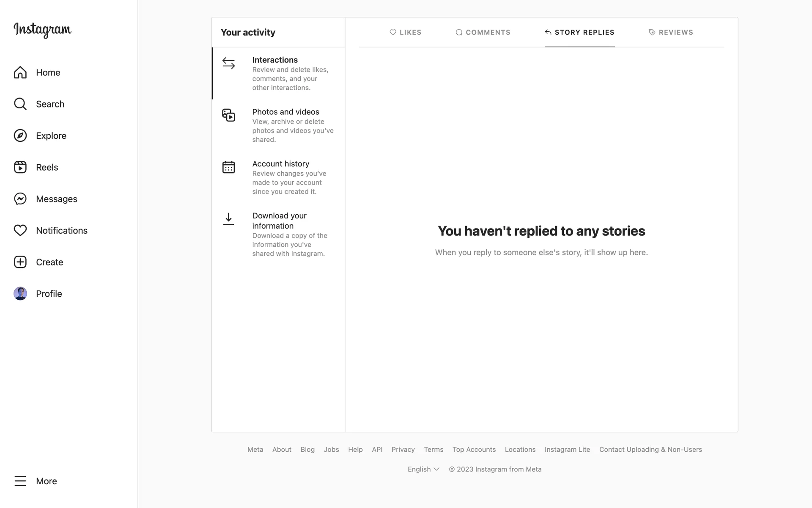Click the Search magnifier icon
The width and height of the screenshot is (812, 508).
[x=20, y=104]
